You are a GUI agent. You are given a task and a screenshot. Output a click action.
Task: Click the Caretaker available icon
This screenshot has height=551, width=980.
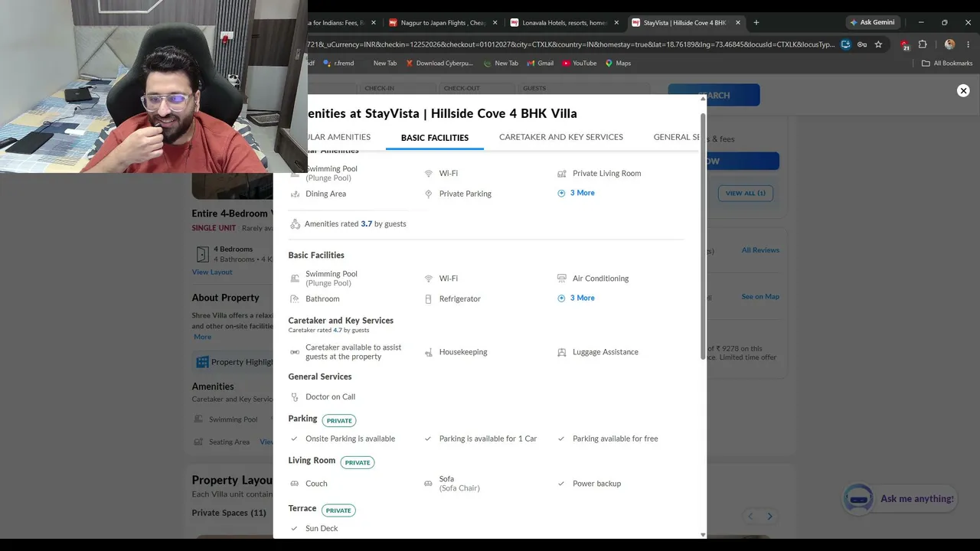pyautogui.click(x=295, y=352)
